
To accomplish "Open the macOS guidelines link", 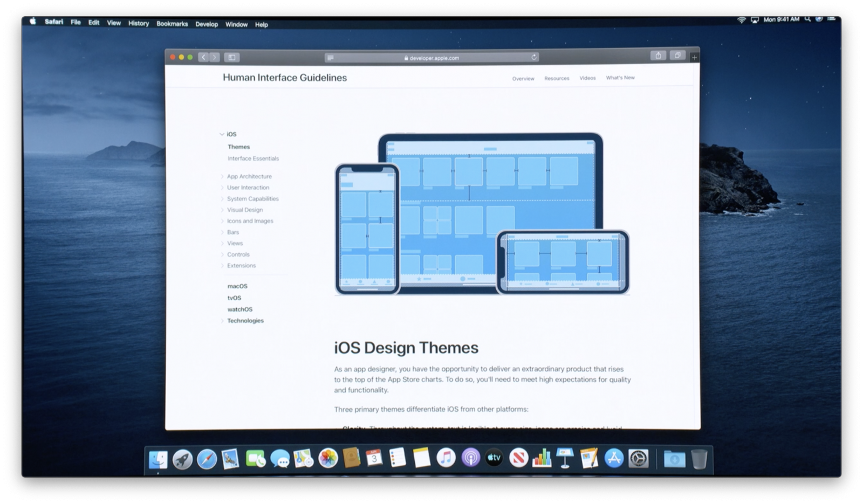I will pos(237,286).
